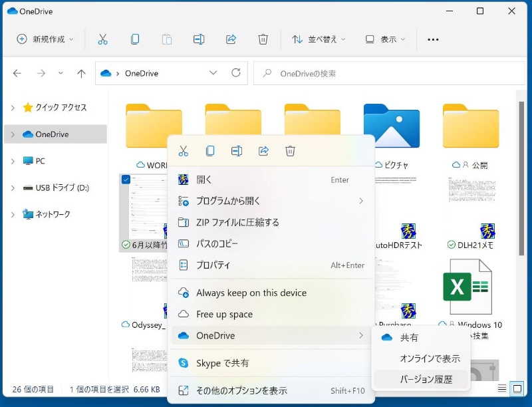Expand the USB ドライブ (D:) tree node
This screenshot has width=532, height=407.
(13, 188)
